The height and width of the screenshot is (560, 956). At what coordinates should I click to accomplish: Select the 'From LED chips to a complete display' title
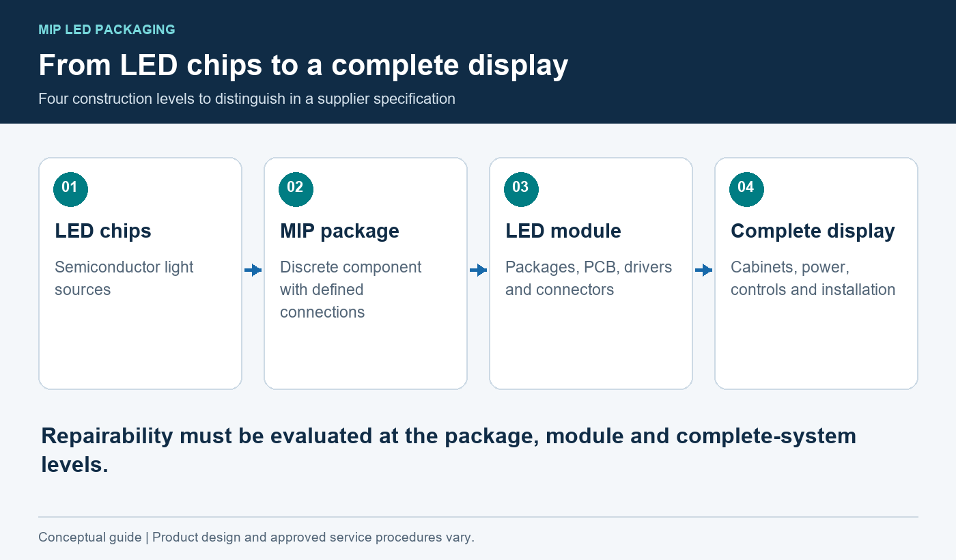coord(303,65)
